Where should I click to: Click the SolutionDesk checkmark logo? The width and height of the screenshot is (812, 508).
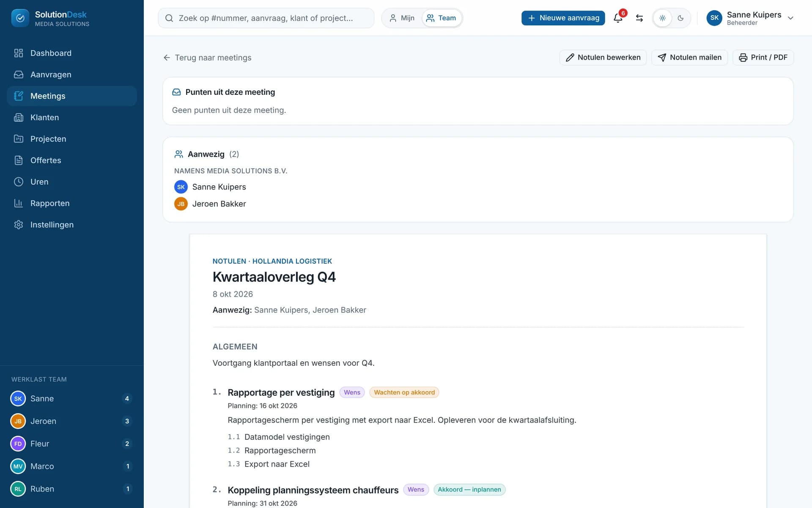[20, 18]
